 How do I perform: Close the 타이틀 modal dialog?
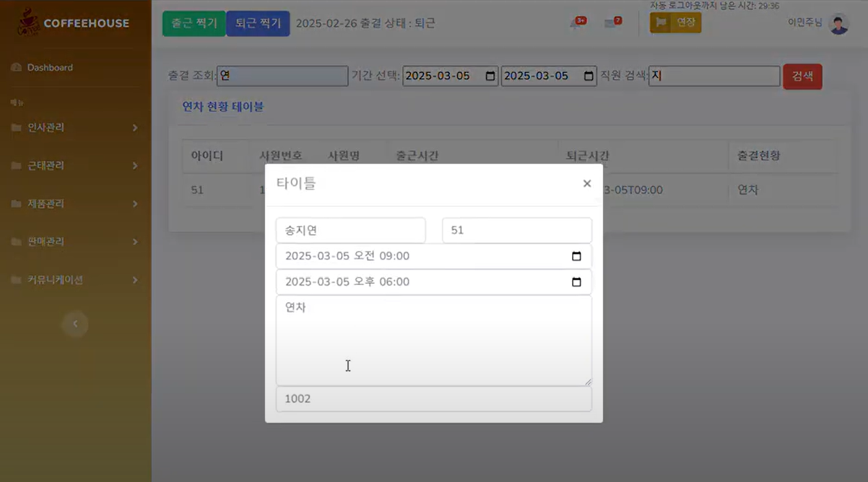[586, 183]
